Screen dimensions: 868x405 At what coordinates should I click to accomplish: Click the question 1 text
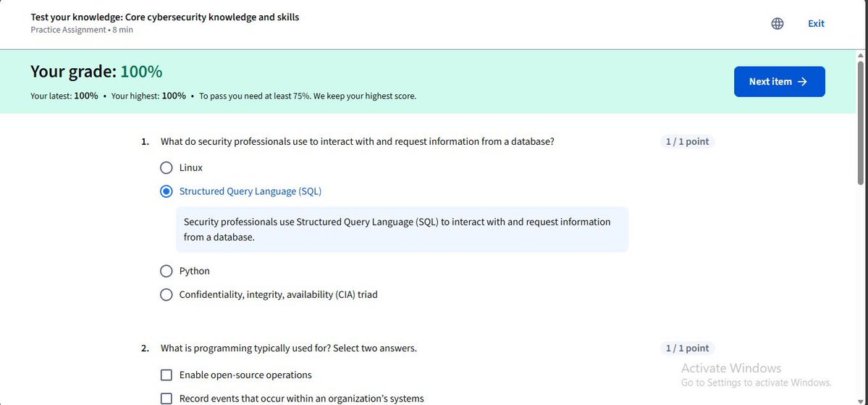pos(358,141)
